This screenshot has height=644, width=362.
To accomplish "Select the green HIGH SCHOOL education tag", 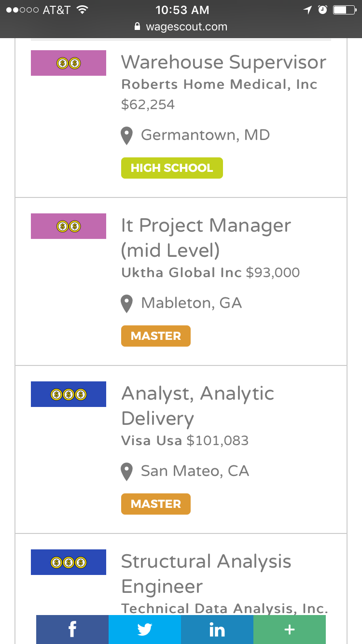I will 172,168.
